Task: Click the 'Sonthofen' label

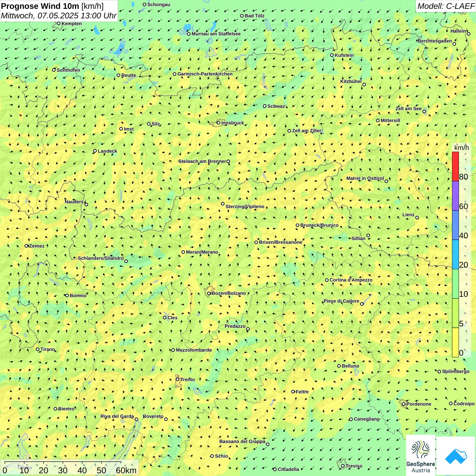Action: tap(68, 70)
